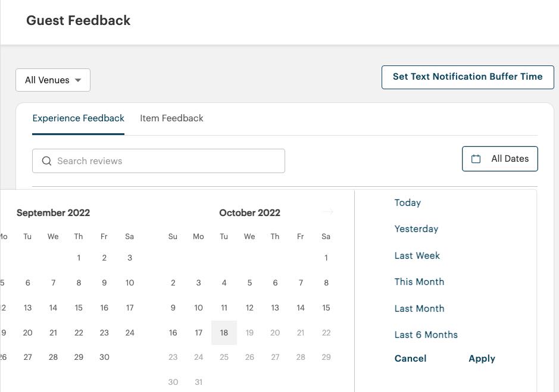The width and height of the screenshot is (559, 392).
Task: Select September 15 in the calendar
Action: 79,308
